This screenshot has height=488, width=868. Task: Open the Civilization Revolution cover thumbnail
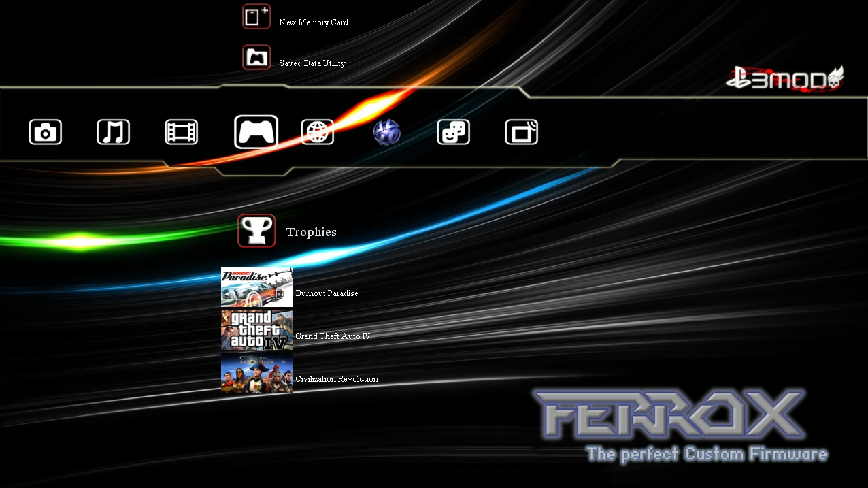pyautogui.click(x=256, y=373)
